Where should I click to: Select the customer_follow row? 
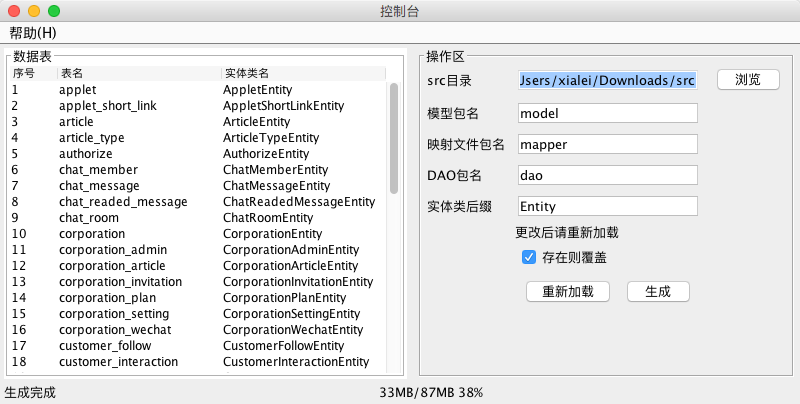coord(103,345)
